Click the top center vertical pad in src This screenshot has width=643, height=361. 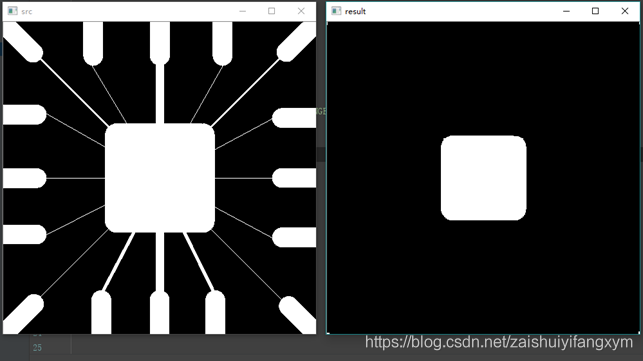(x=160, y=43)
